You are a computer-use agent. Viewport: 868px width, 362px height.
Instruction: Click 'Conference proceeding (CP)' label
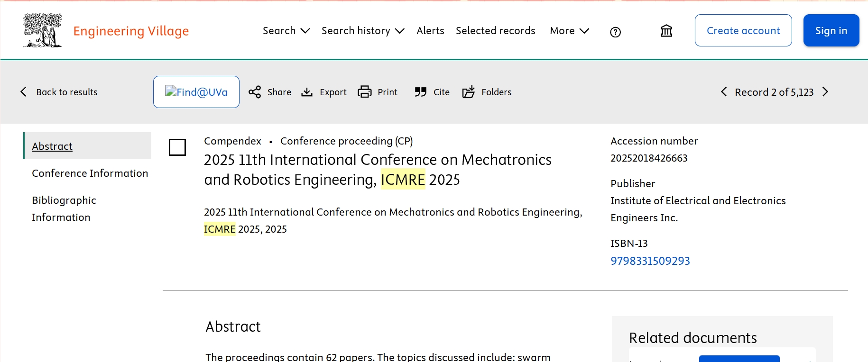click(347, 141)
